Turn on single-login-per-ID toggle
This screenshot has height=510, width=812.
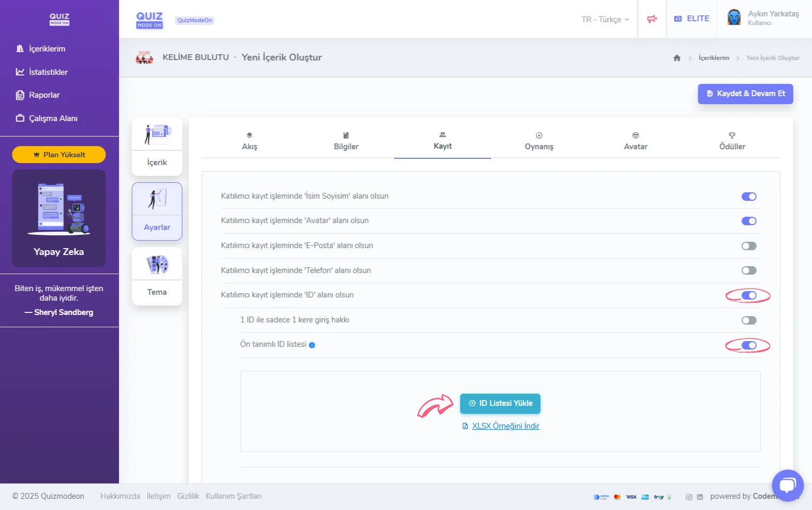point(749,320)
